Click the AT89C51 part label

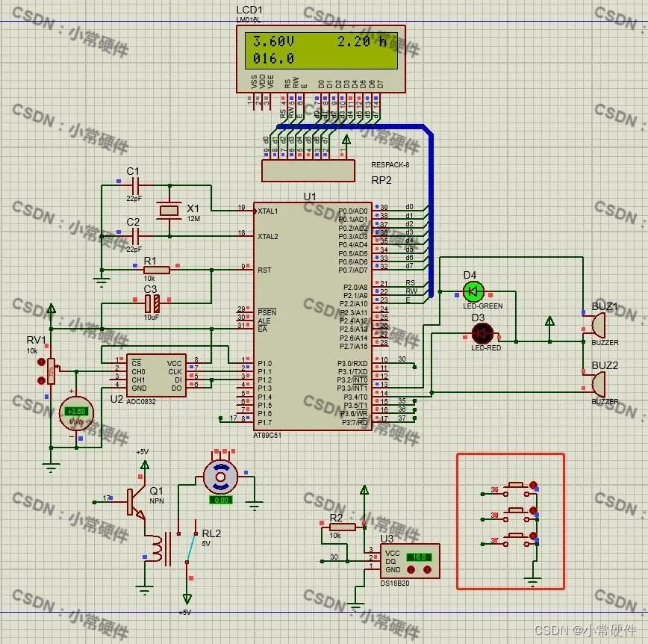coord(267,435)
